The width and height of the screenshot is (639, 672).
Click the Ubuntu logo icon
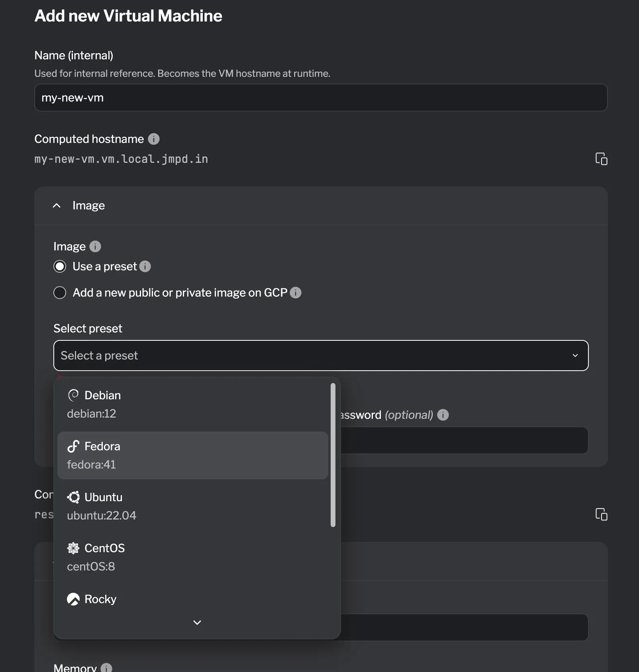tap(73, 497)
